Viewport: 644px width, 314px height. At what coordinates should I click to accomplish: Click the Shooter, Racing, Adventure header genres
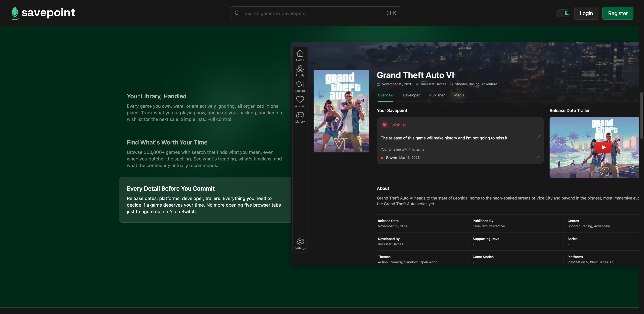point(476,84)
